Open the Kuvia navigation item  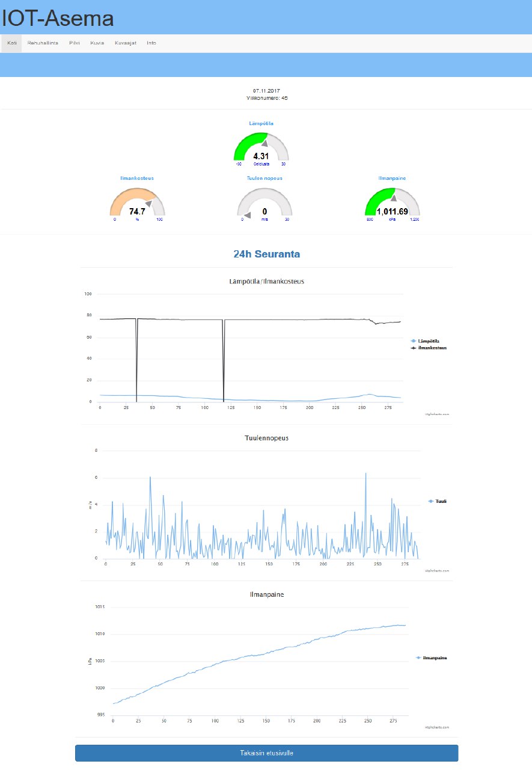[x=97, y=43]
